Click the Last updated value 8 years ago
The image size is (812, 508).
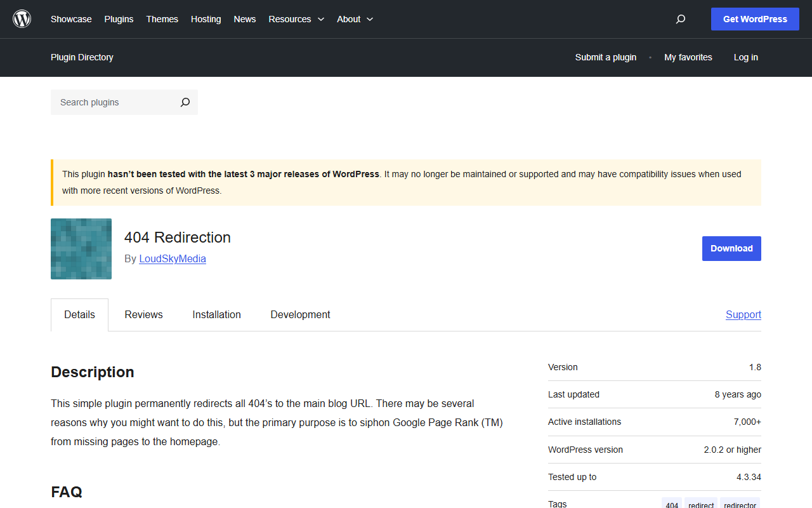(738, 394)
